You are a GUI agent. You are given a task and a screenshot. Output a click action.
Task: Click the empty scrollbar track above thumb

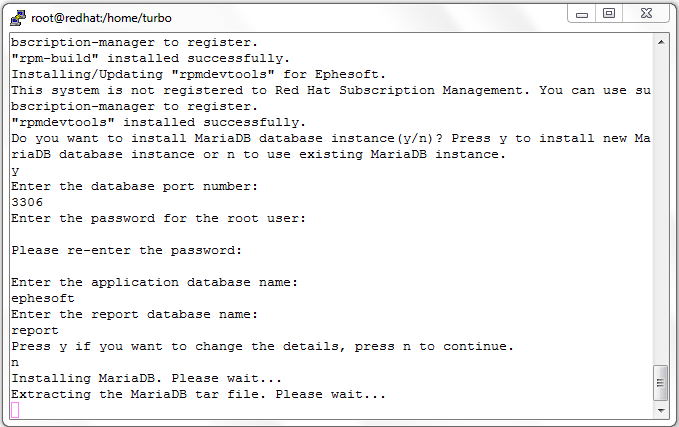pyautogui.click(x=661, y=206)
